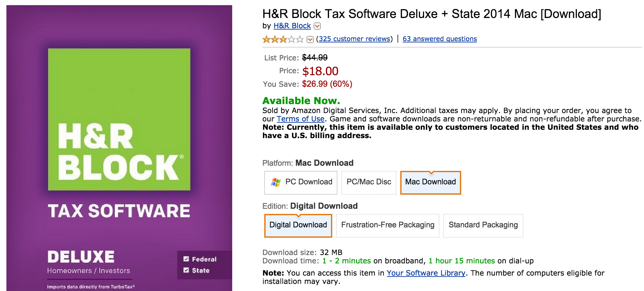Open the 325 customer reviews link

[354, 39]
